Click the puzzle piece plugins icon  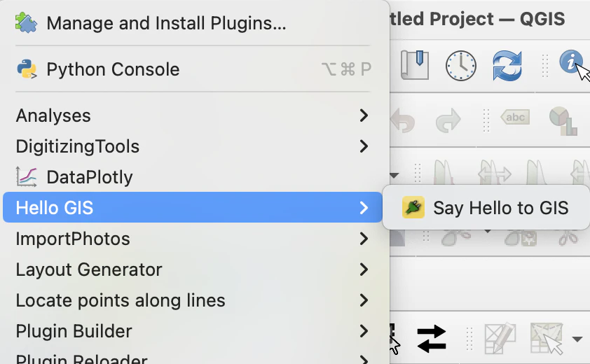(x=26, y=23)
